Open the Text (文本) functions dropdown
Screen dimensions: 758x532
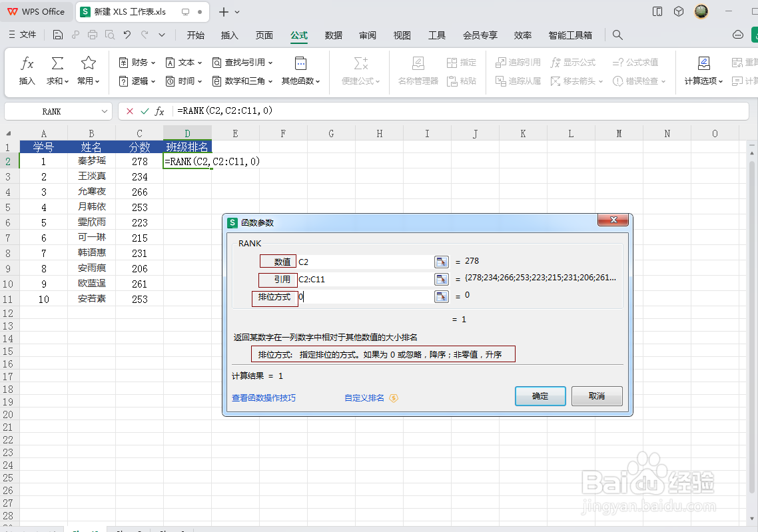tap(184, 63)
